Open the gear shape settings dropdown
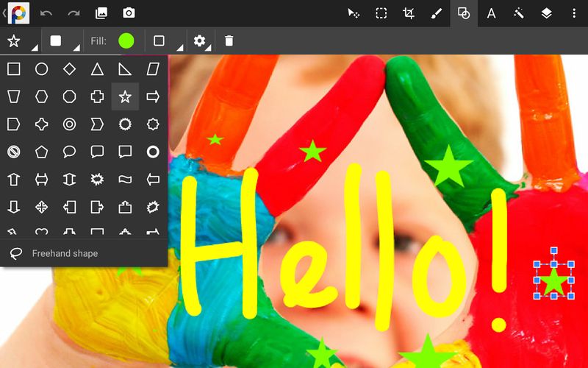Image resolution: width=588 pixels, height=368 pixels. pos(201,40)
